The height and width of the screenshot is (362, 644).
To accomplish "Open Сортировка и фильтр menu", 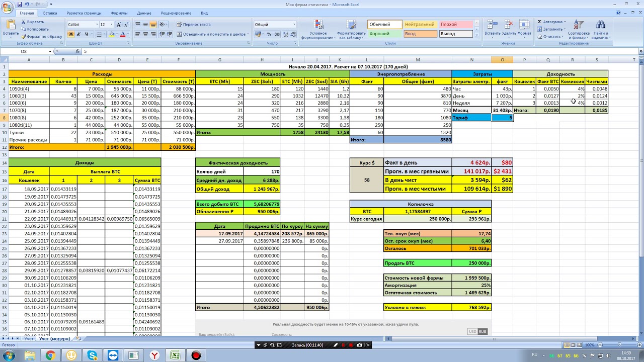I will 578,29.
